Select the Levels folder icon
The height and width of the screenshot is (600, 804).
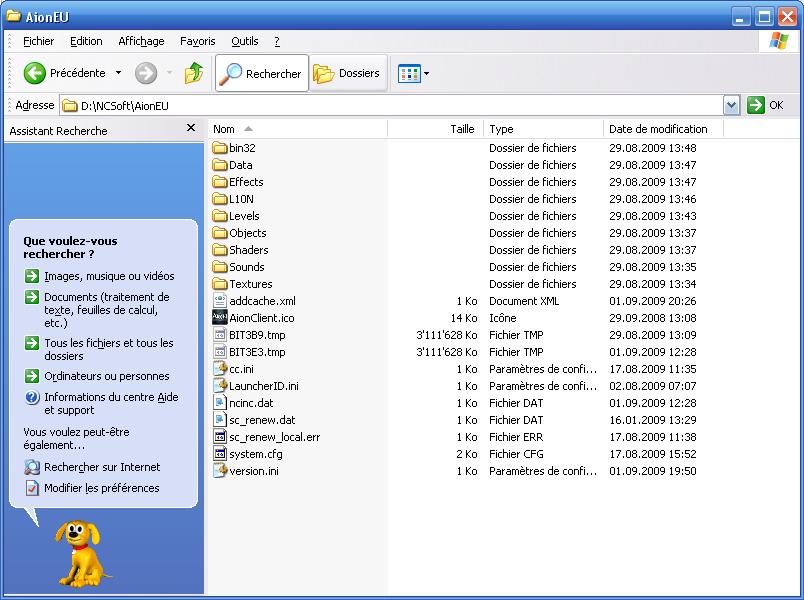220,216
